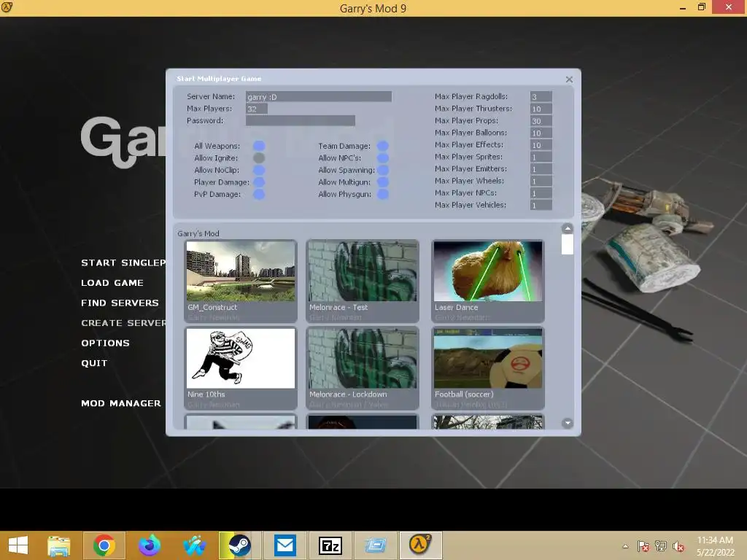Open the Windows Start button
Screen dimensions: 747x560
[x=18, y=545]
